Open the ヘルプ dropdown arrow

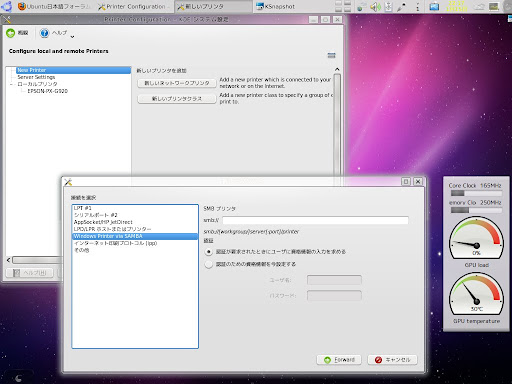[x=72, y=36]
